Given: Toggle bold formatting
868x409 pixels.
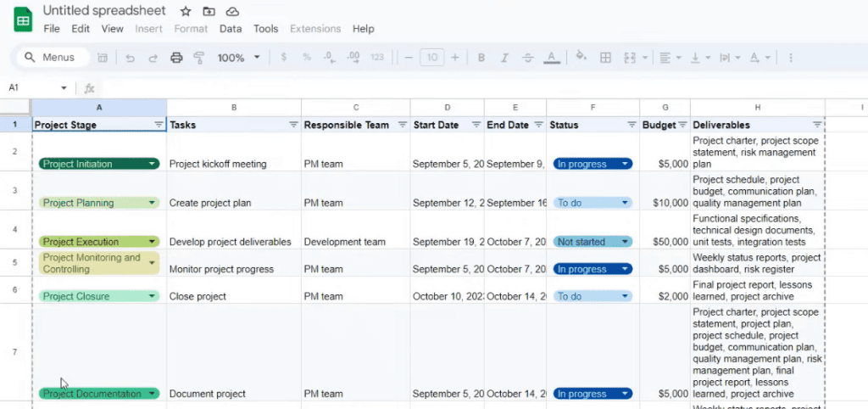Looking at the screenshot, I should (x=481, y=57).
